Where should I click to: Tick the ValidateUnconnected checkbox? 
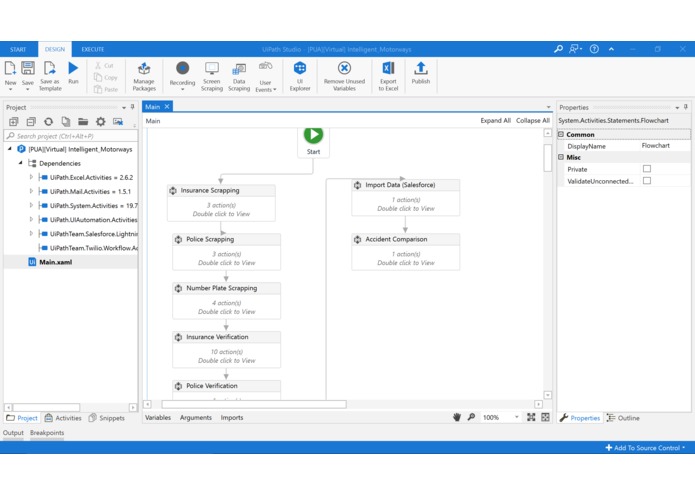pos(647,181)
